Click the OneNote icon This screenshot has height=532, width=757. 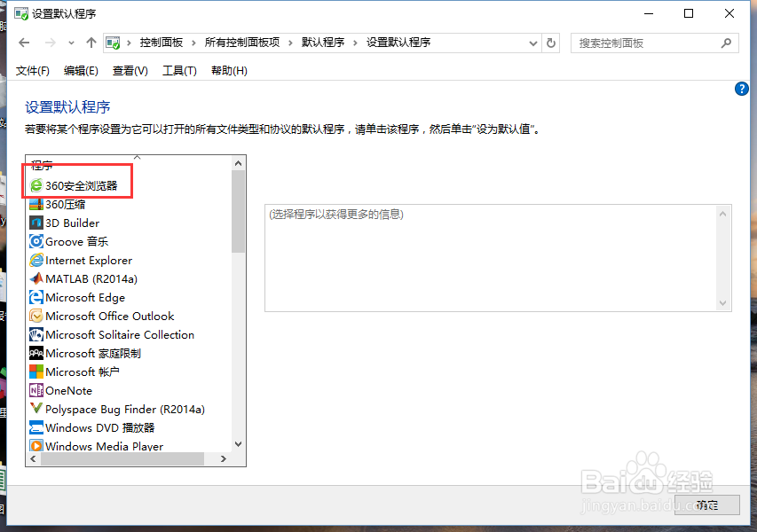tap(36, 391)
